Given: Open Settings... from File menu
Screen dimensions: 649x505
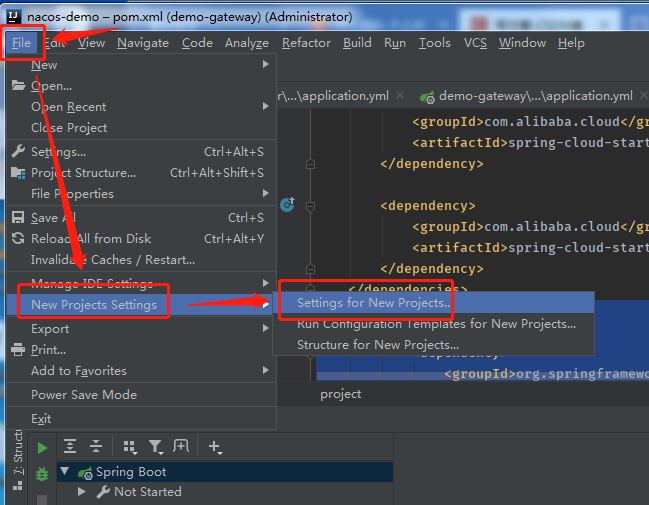Looking at the screenshot, I should tap(142, 152).
